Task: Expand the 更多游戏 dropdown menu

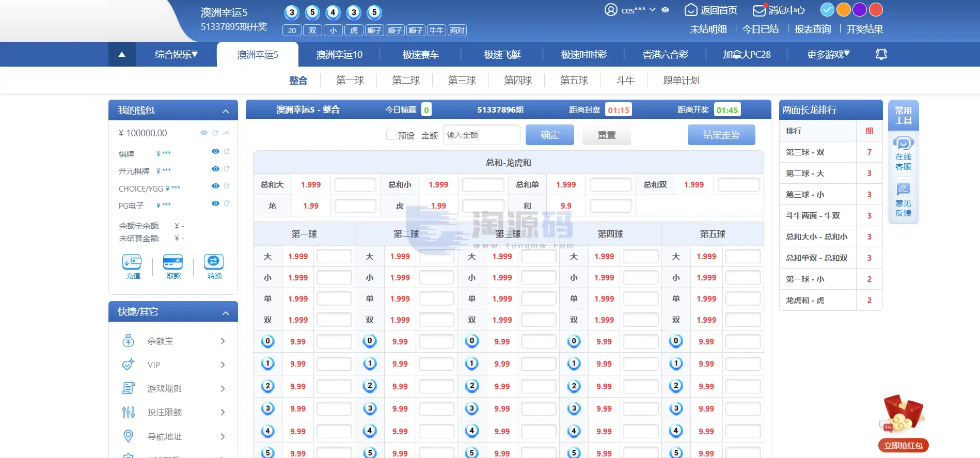Action: click(x=828, y=54)
